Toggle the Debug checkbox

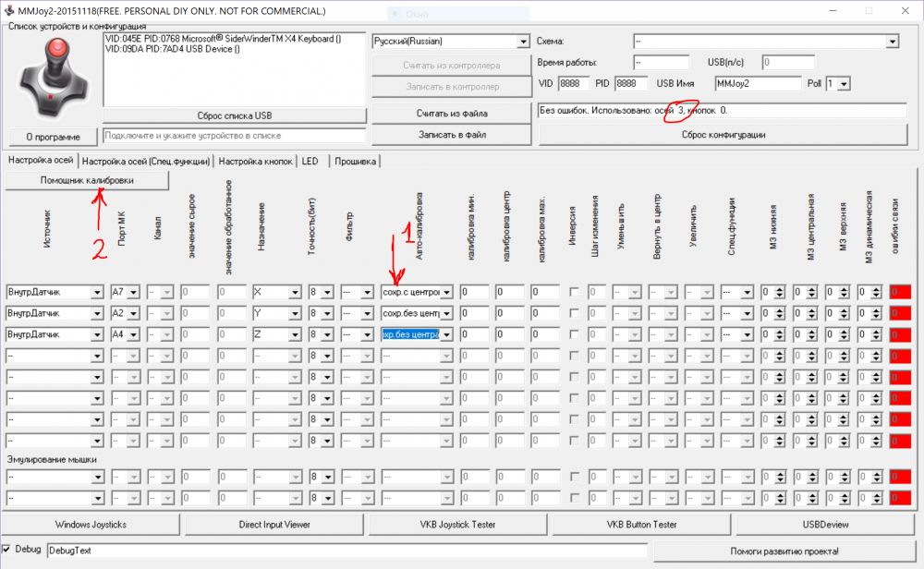pyautogui.click(x=7, y=550)
